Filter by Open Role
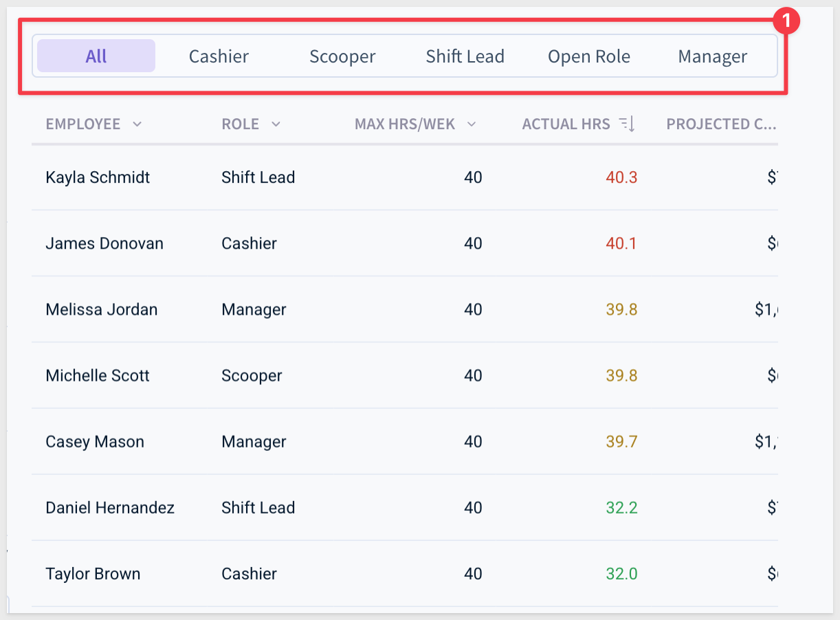The image size is (840, 620). (x=589, y=56)
